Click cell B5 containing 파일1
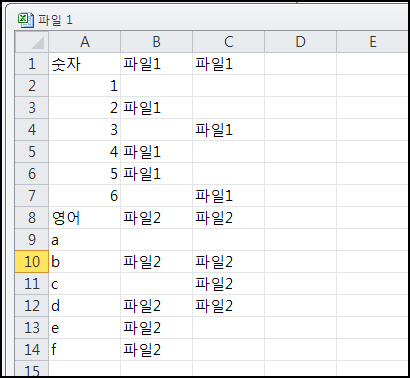This screenshot has width=410, height=378. (156, 152)
